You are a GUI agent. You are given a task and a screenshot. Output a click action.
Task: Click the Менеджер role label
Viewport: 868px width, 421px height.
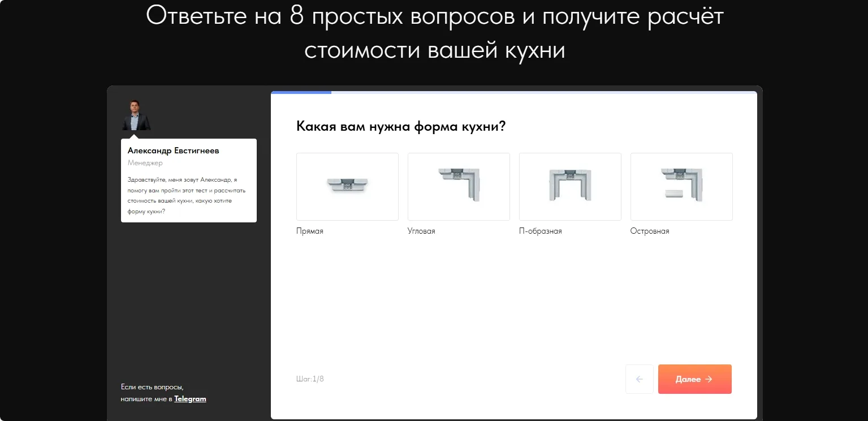coord(145,163)
